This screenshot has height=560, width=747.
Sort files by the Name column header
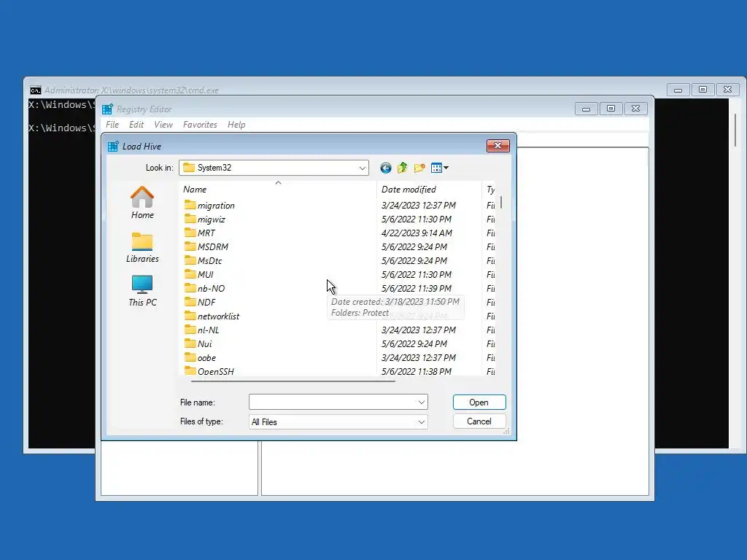coord(278,190)
